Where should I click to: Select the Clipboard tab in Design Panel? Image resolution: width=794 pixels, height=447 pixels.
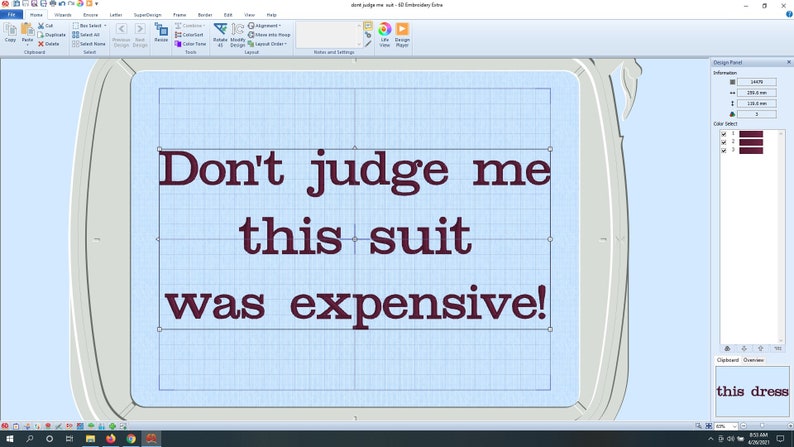point(728,360)
